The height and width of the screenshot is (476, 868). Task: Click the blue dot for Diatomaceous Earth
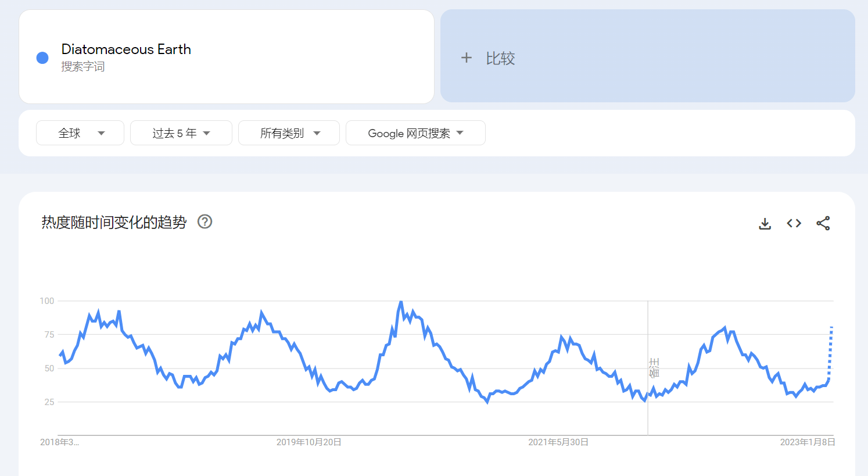pos(42,58)
